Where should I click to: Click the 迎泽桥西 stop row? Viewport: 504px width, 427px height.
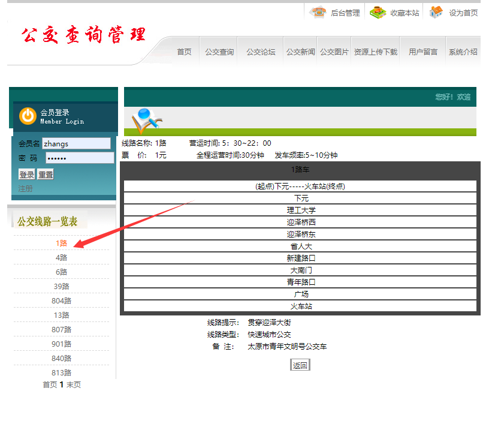click(x=300, y=222)
